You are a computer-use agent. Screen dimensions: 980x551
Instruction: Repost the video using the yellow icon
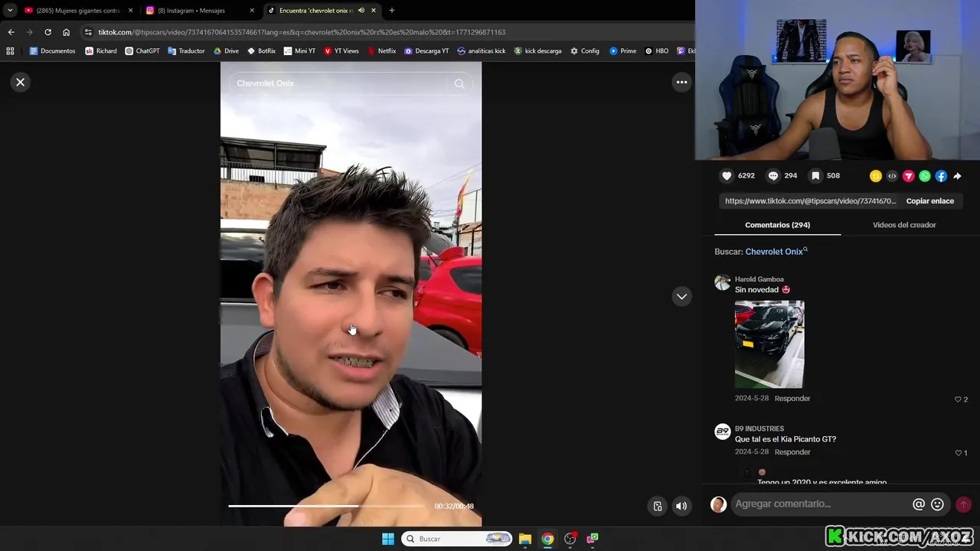[876, 176]
